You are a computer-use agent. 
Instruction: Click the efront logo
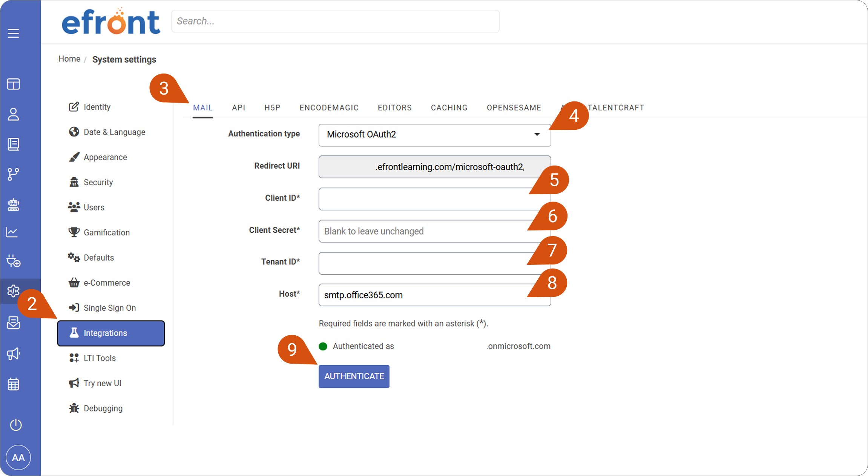[111, 21]
